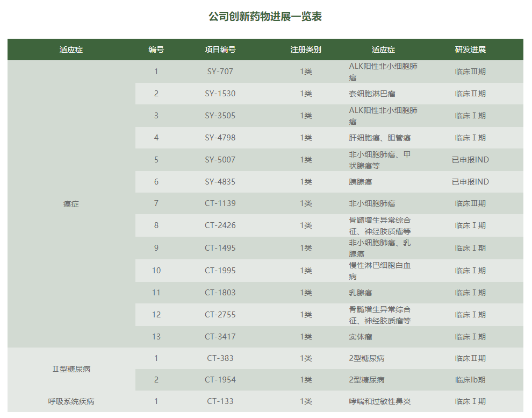Click the title 公司创新药物进展一览表
Screen dimensions: 532x418
click(265, 16)
